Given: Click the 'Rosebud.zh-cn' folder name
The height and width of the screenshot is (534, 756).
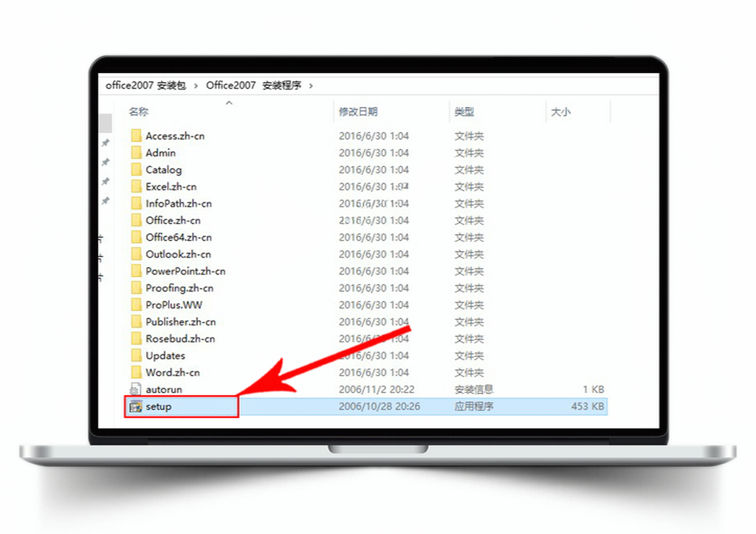Looking at the screenshot, I should tap(180, 338).
